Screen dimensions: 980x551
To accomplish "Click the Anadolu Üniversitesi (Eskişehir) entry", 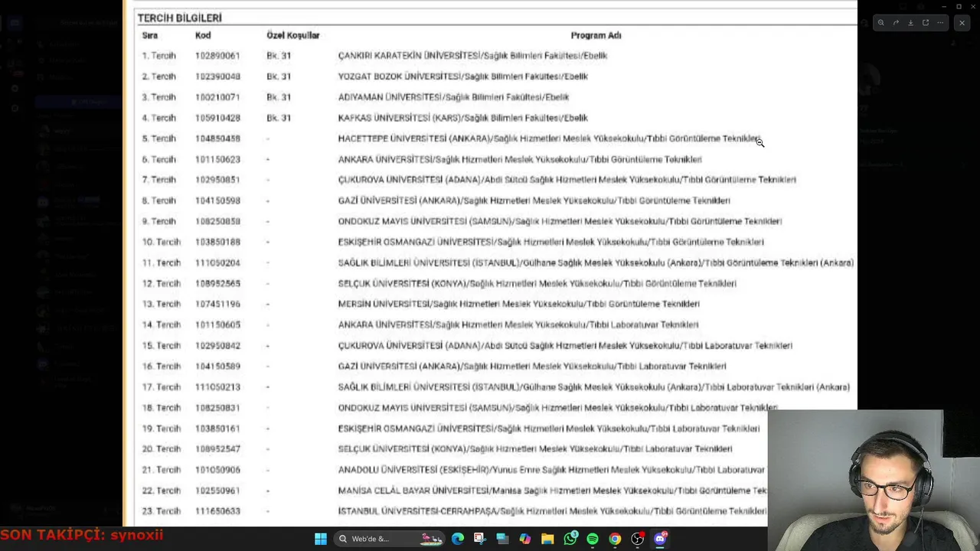I will 551,470.
